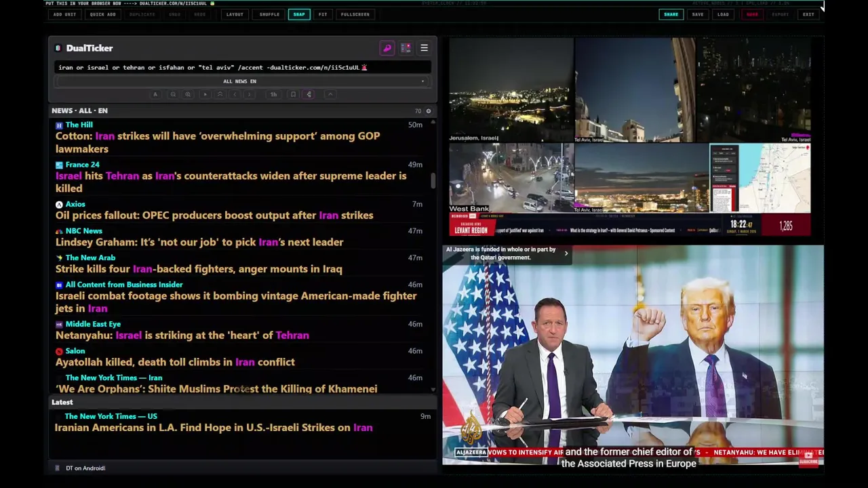Image resolution: width=868 pixels, height=488 pixels.
Task: Click the UNDO button in top bar
Action: (x=175, y=14)
